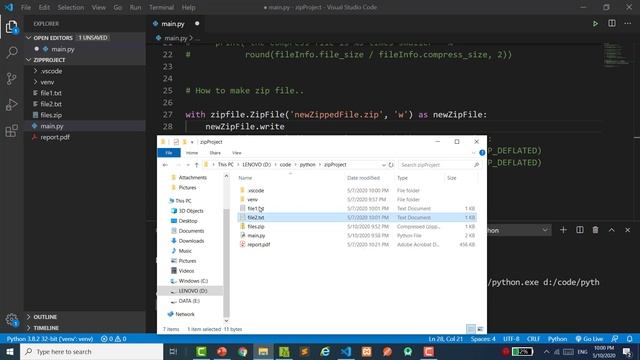Image resolution: width=640 pixels, height=360 pixels.
Task: Open Internet Explorer from the taskbar
Action: click(325, 351)
